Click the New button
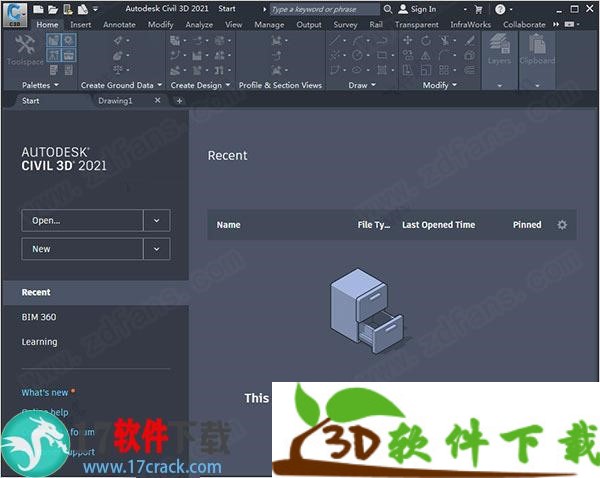The width and height of the screenshot is (600, 478). pos(82,249)
